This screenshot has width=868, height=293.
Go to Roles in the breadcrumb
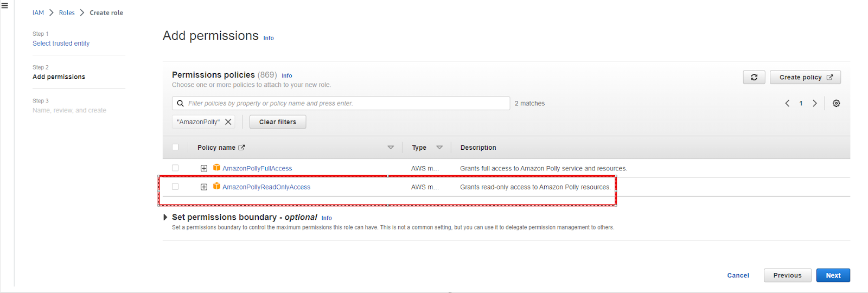pos(67,12)
